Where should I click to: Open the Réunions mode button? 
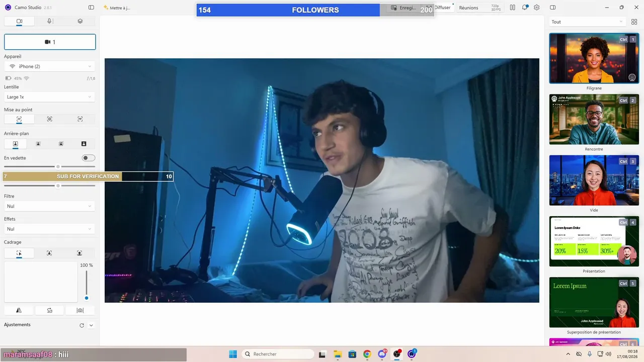468,8
